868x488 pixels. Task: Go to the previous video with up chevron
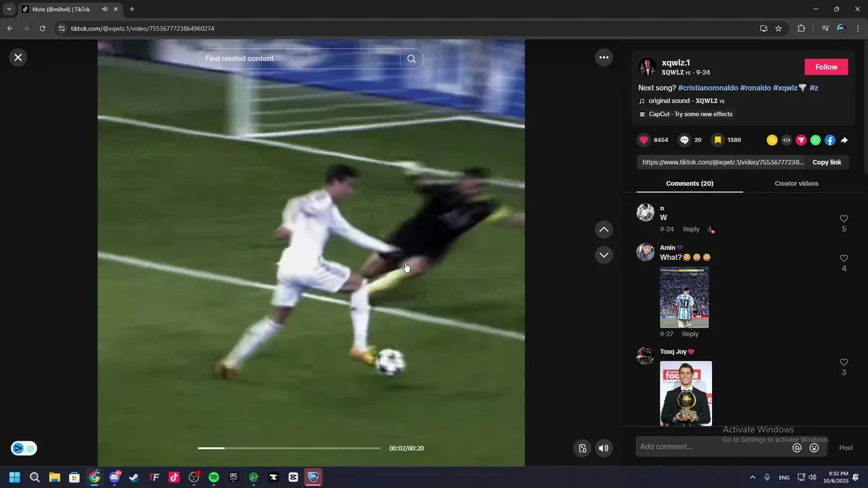tap(604, 230)
